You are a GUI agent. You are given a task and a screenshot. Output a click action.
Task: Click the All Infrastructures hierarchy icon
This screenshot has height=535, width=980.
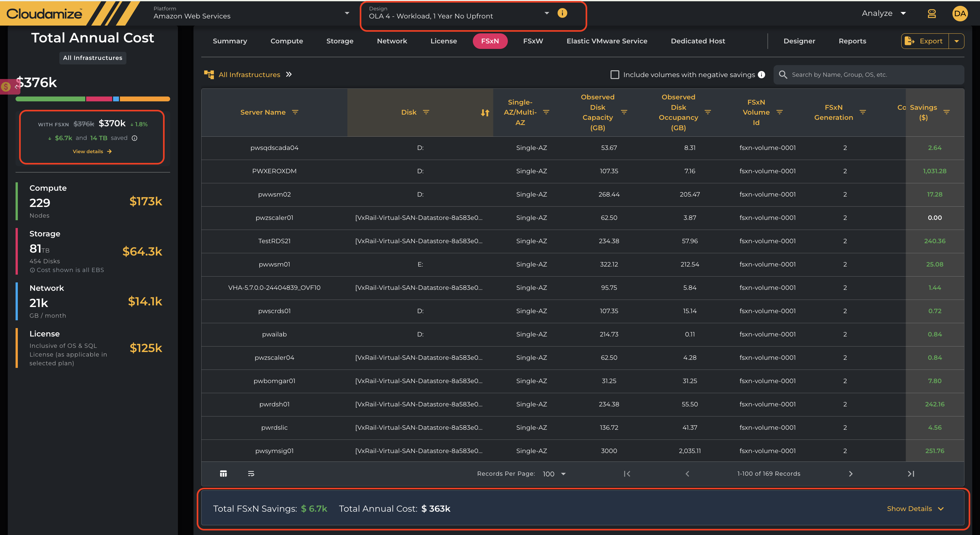coord(209,74)
